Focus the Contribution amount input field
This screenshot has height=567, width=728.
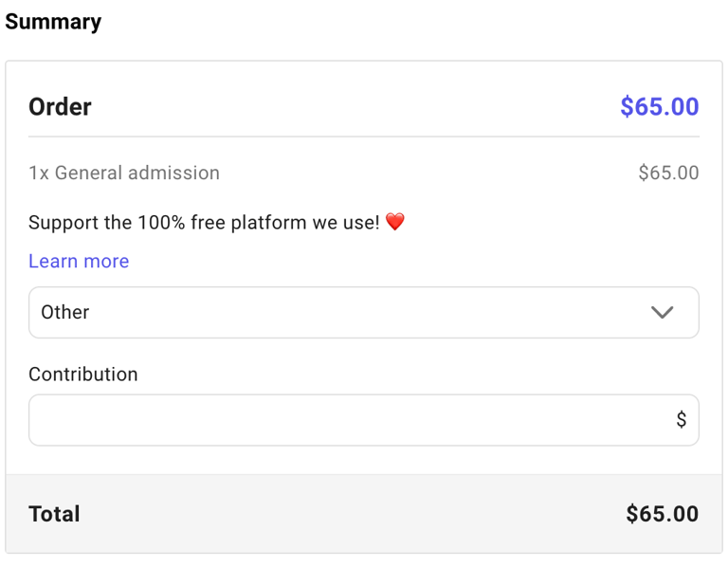(x=364, y=420)
